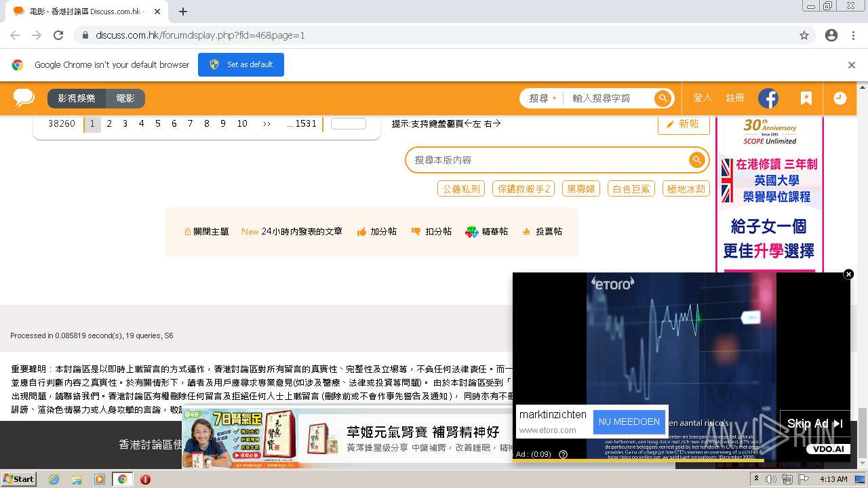Viewport: 868px width, 488px height.
Task: Dismiss the default browser notification bar
Action: coord(852,65)
